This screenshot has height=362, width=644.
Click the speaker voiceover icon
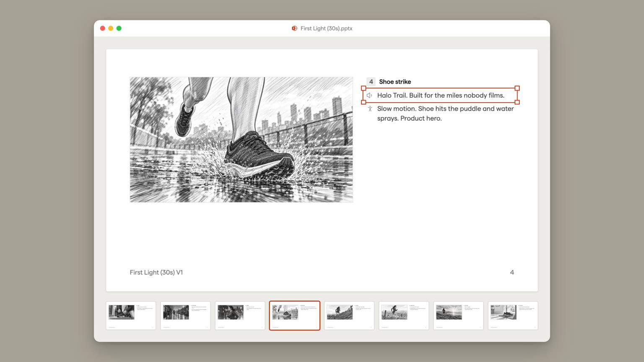369,96
